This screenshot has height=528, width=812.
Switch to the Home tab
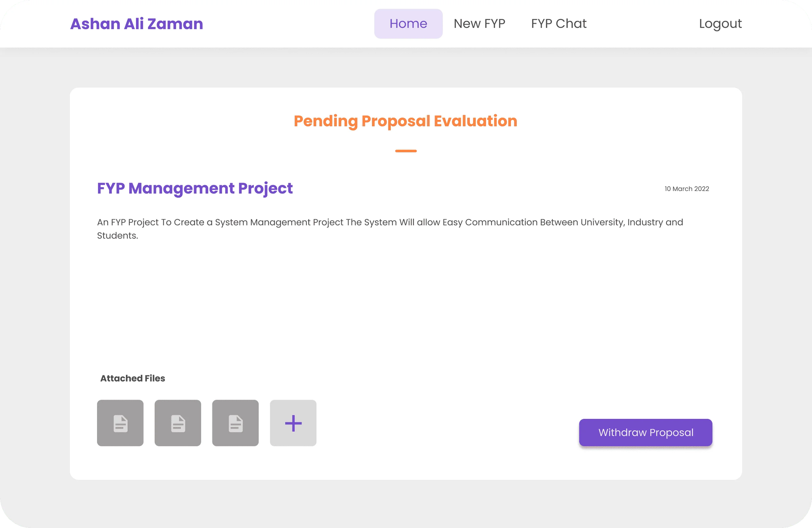pos(408,24)
